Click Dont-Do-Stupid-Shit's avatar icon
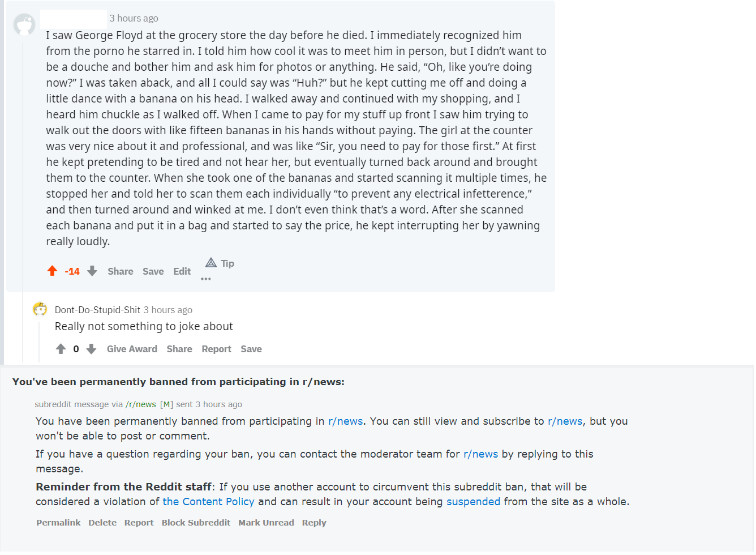Viewport: 756px width, 555px height. point(40,309)
